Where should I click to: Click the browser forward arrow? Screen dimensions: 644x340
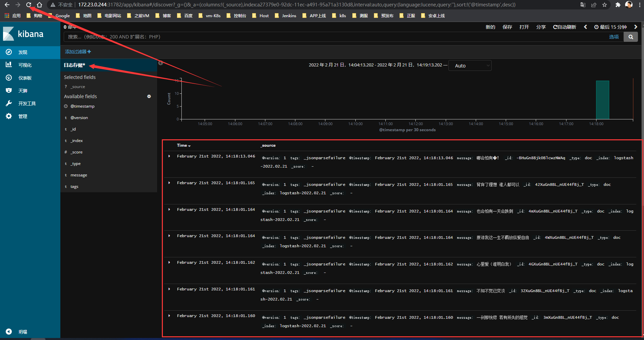[x=18, y=5]
